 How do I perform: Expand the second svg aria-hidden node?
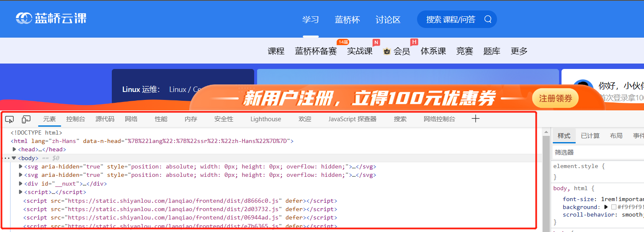click(21, 175)
